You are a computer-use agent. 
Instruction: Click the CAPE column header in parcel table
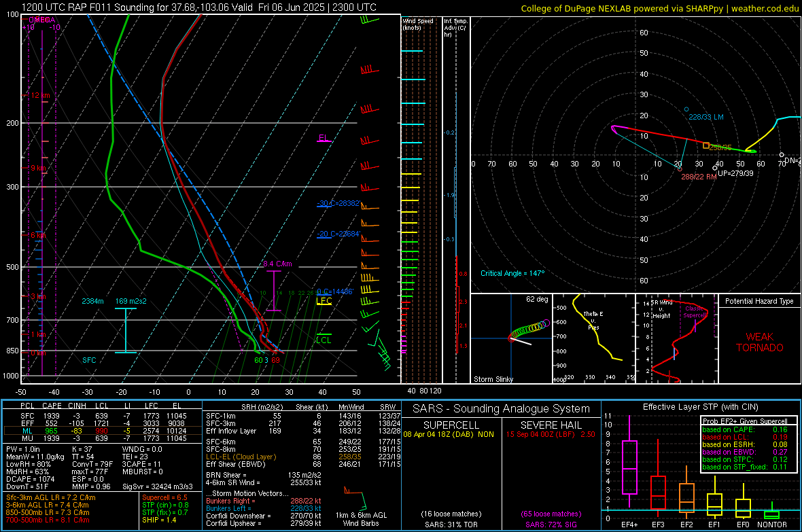click(x=52, y=406)
